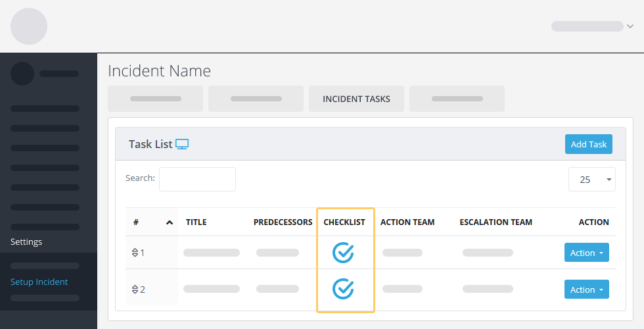Sort by the CHECKLIST column header
The image size is (644, 329).
(x=344, y=222)
